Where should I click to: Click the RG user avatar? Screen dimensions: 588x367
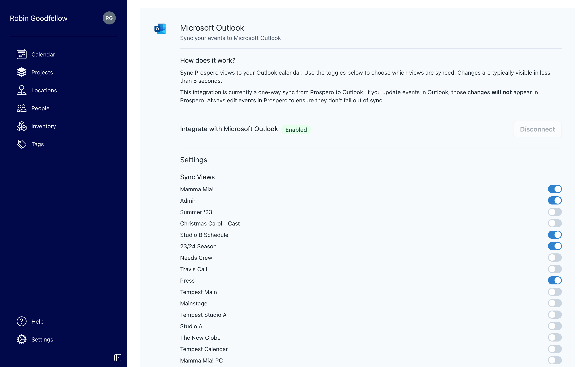tap(109, 18)
